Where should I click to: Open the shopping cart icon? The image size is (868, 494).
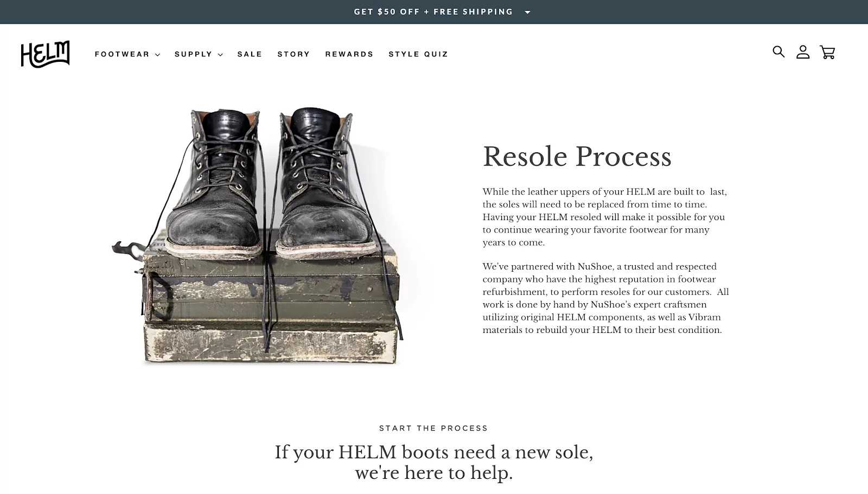827,52
